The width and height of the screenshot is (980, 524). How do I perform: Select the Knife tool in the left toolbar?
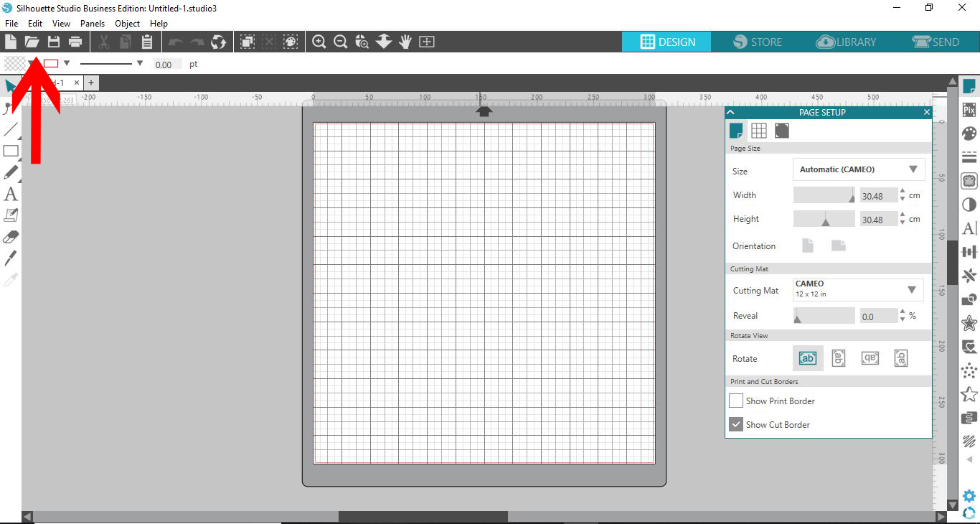click(x=11, y=258)
